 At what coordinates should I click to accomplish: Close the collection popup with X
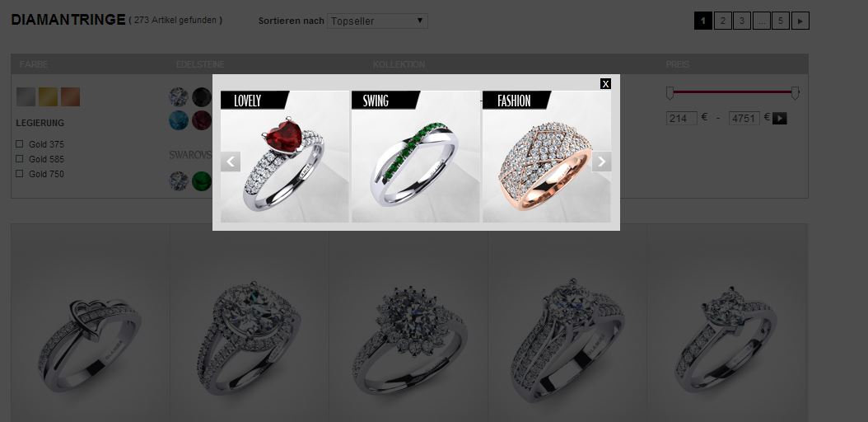pos(605,83)
